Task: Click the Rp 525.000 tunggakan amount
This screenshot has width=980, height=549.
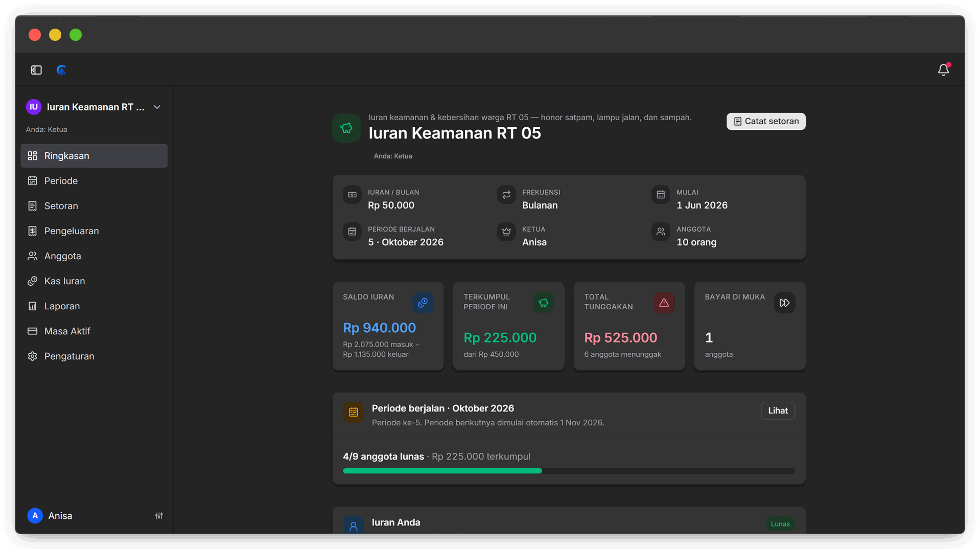Action: (x=620, y=338)
